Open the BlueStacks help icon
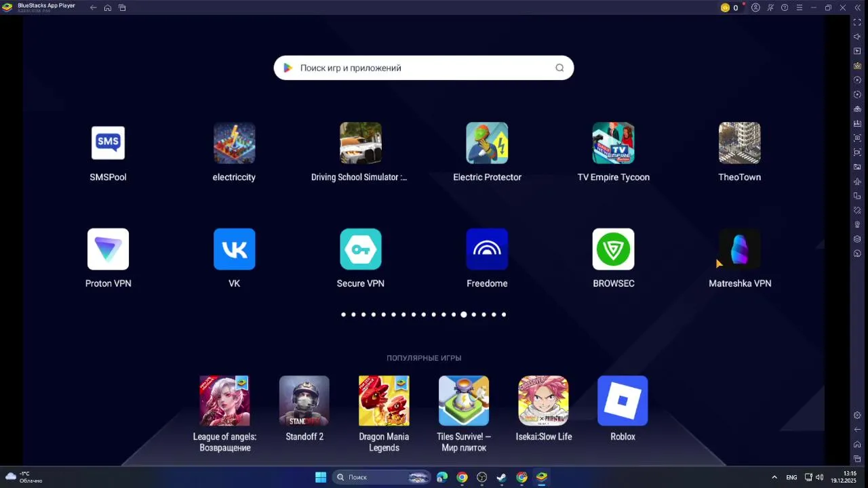Screen dimensions: 868x488 click(x=785, y=7)
